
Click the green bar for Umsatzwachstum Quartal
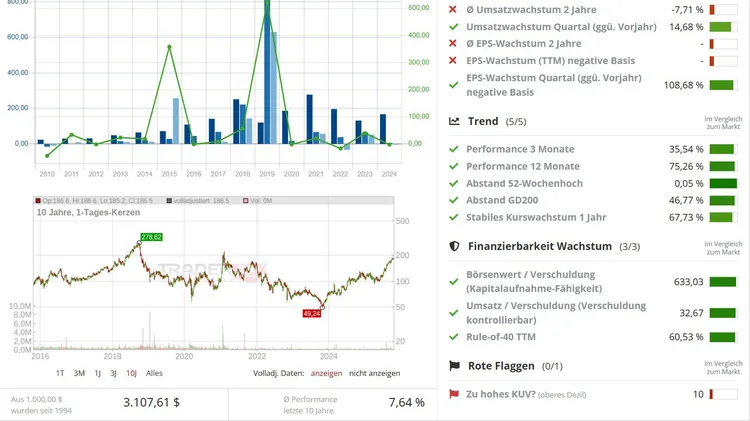pos(721,27)
